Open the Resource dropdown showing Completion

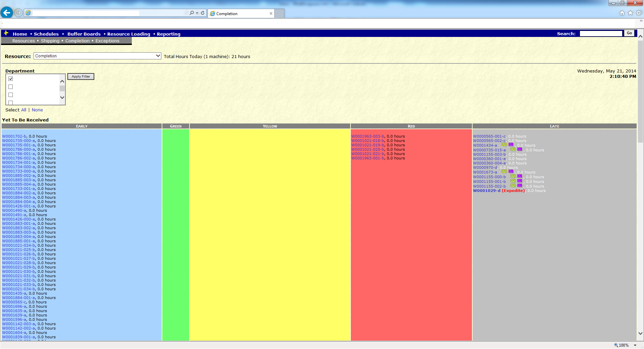click(97, 56)
